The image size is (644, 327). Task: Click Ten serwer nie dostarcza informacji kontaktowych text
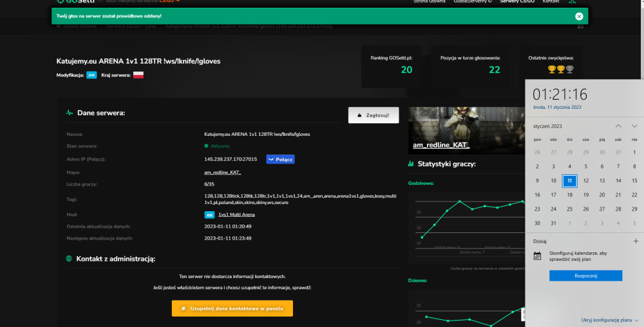tap(232, 277)
